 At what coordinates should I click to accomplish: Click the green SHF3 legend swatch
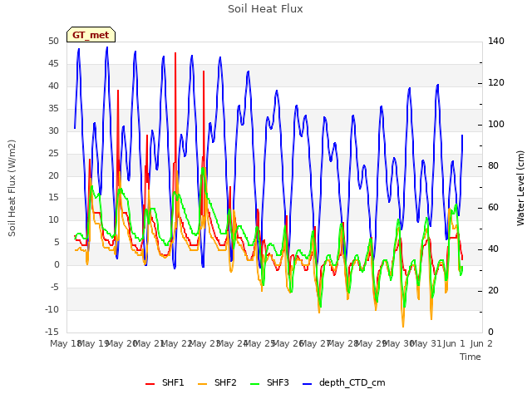click(255, 384)
